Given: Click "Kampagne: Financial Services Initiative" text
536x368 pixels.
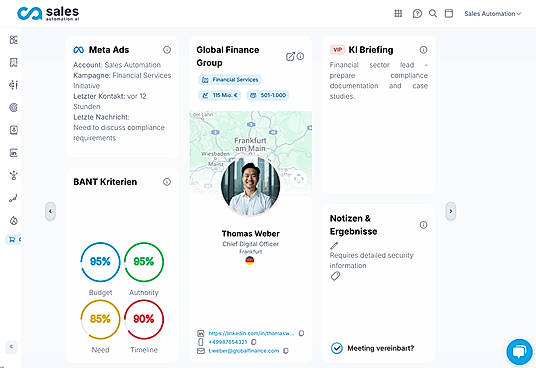Looking at the screenshot, I should pos(122,80).
